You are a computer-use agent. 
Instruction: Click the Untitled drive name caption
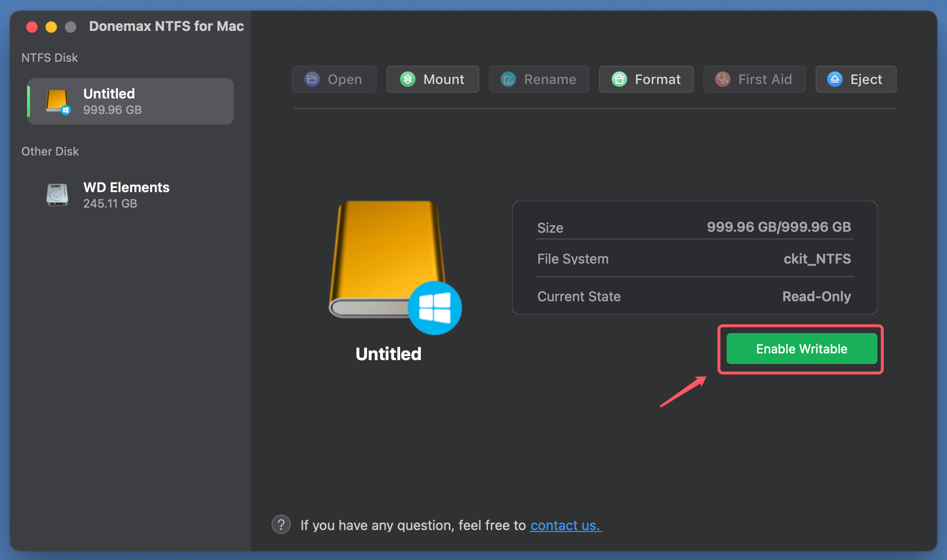[388, 353]
